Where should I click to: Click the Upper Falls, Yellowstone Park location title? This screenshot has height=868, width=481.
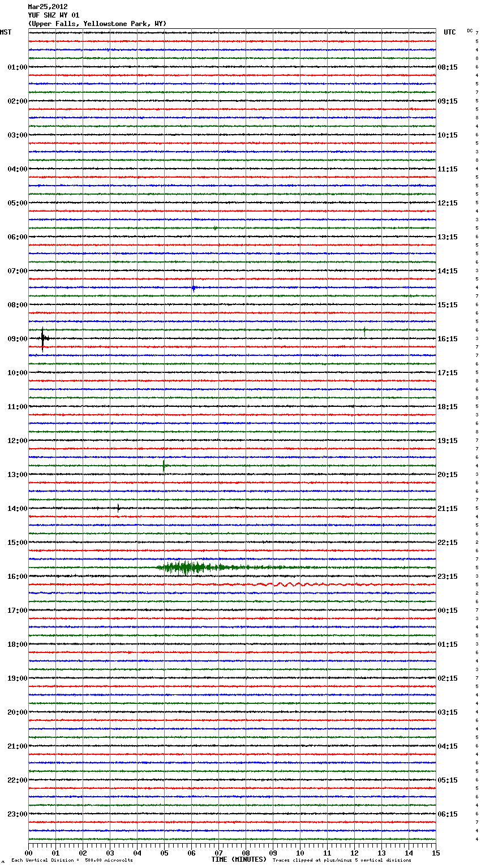(97, 24)
